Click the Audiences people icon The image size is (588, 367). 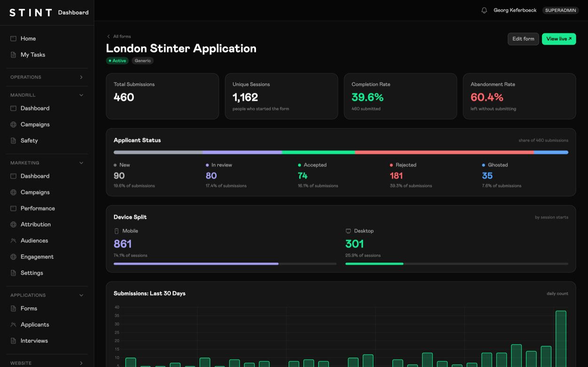(13, 241)
